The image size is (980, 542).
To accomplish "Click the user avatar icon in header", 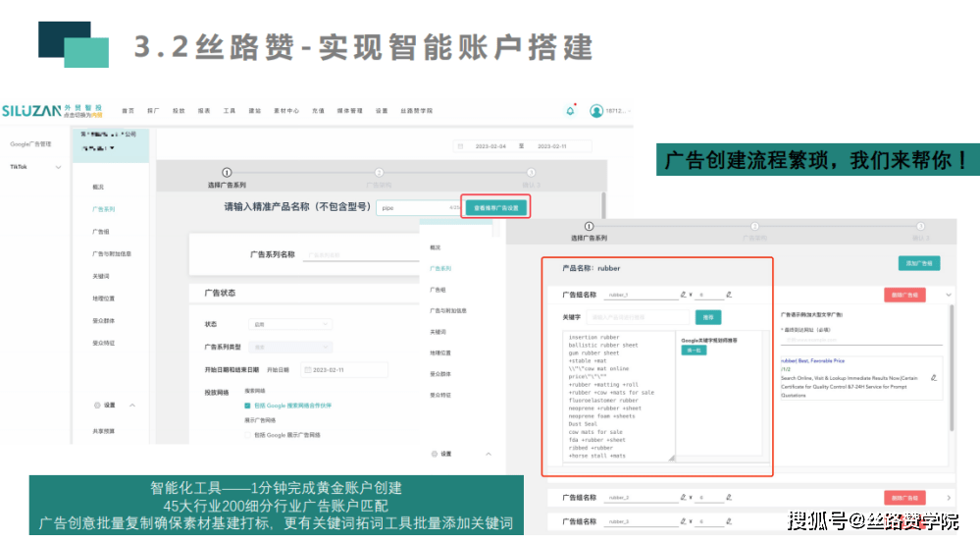I will 595,111.
